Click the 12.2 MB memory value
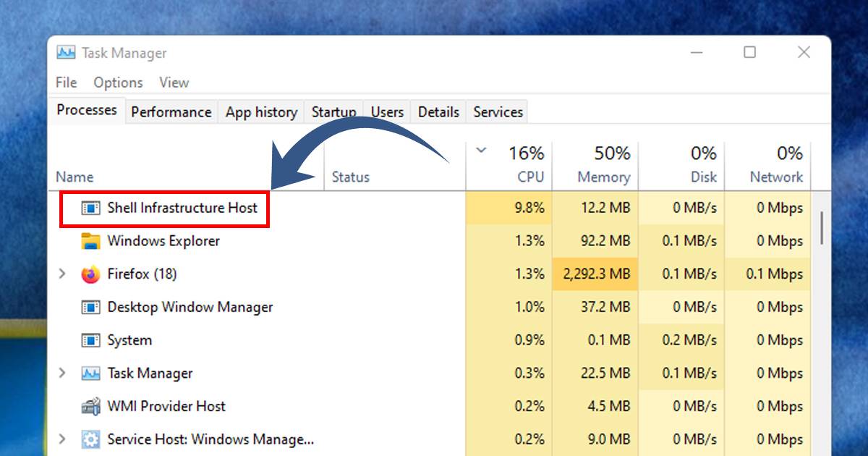868x456 pixels. tap(605, 208)
